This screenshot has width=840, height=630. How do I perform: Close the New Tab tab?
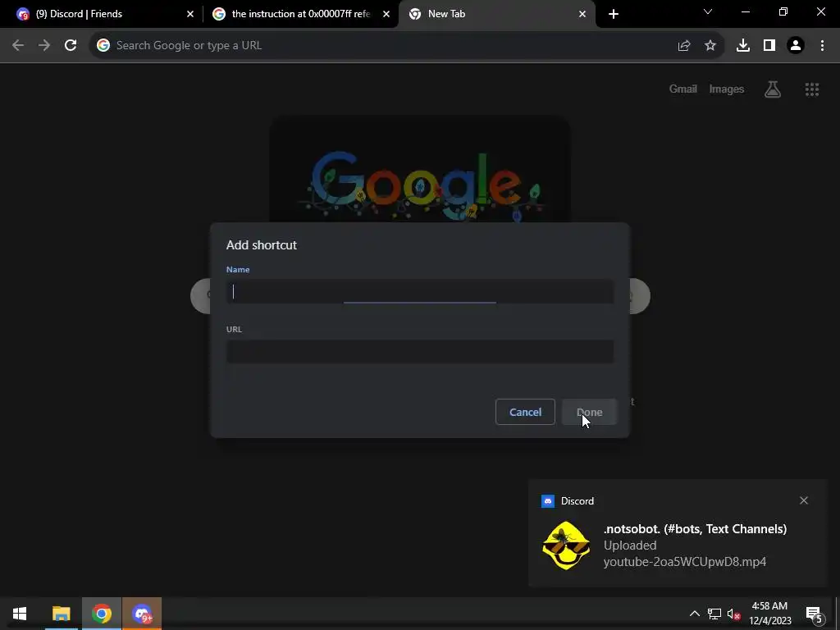pyautogui.click(x=582, y=15)
